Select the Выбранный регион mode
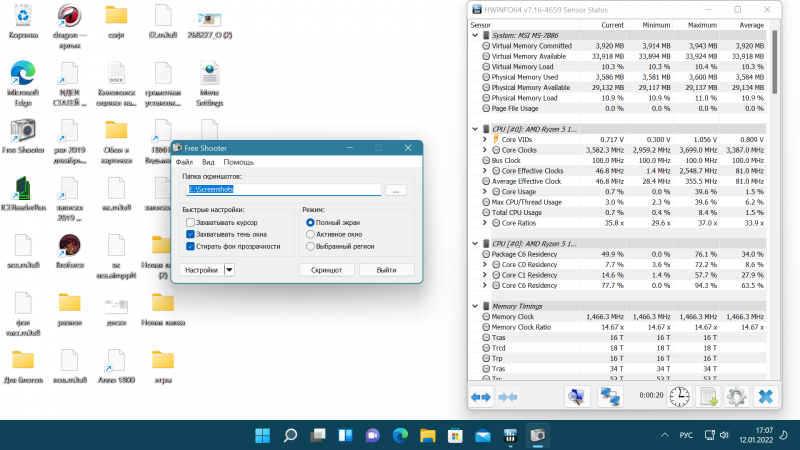This screenshot has width=800, height=450. pos(310,245)
